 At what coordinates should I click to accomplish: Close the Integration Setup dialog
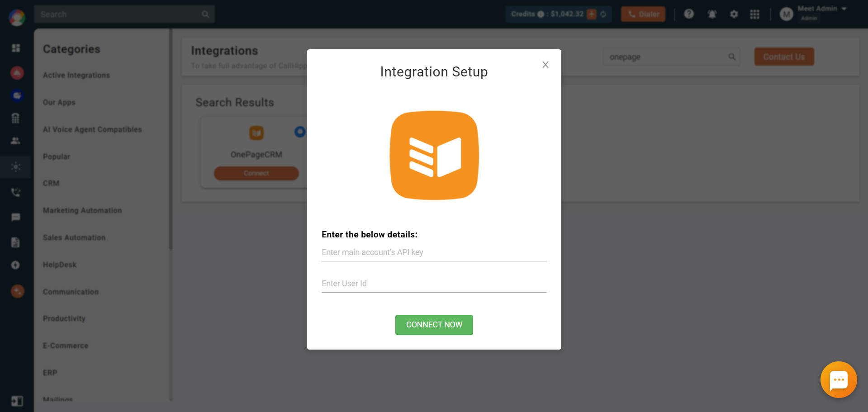pos(545,65)
